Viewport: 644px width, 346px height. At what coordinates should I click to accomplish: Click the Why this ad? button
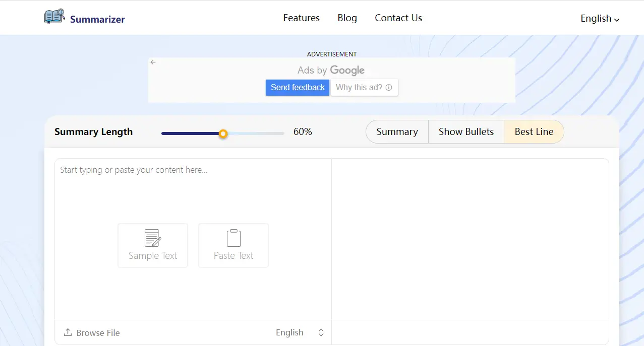(x=364, y=88)
